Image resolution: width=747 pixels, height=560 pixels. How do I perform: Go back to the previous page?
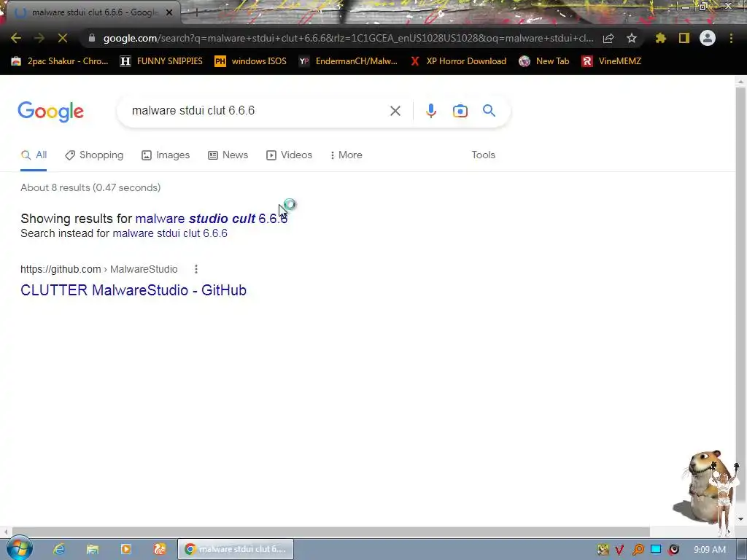(x=16, y=38)
